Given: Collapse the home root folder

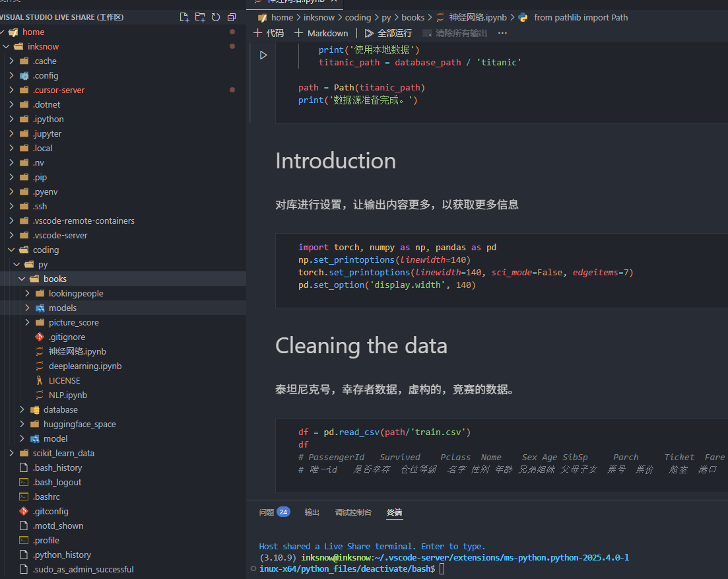Looking at the screenshot, I should click(x=3, y=32).
